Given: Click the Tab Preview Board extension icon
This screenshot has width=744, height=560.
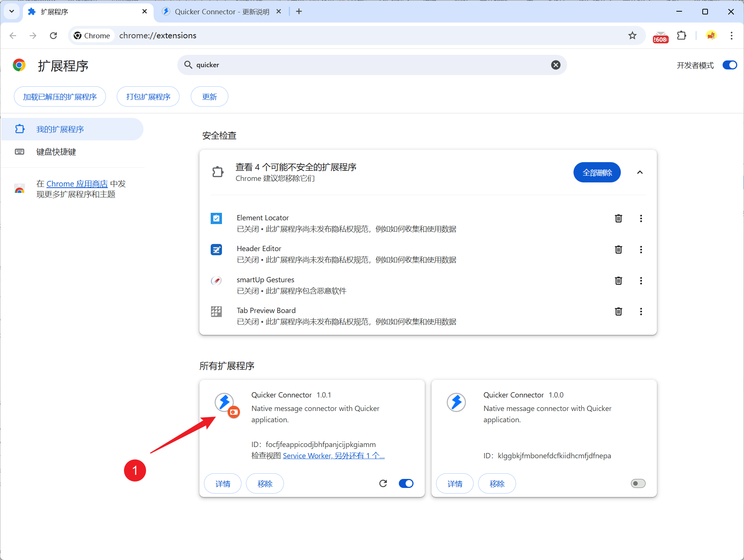Looking at the screenshot, I should point(216,312).
